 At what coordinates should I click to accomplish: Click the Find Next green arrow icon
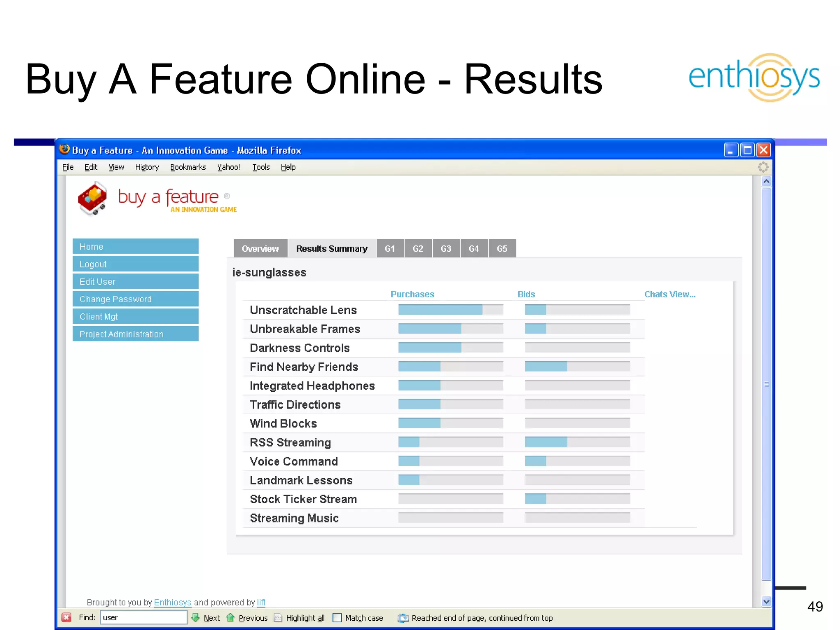[x=196, y=617]
